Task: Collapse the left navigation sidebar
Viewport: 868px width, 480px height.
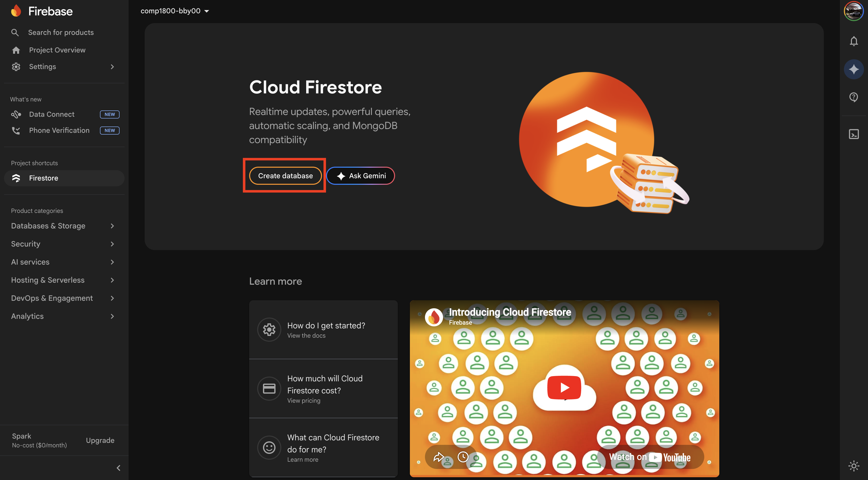Action: pyautogui.click(x=118, y=468)
